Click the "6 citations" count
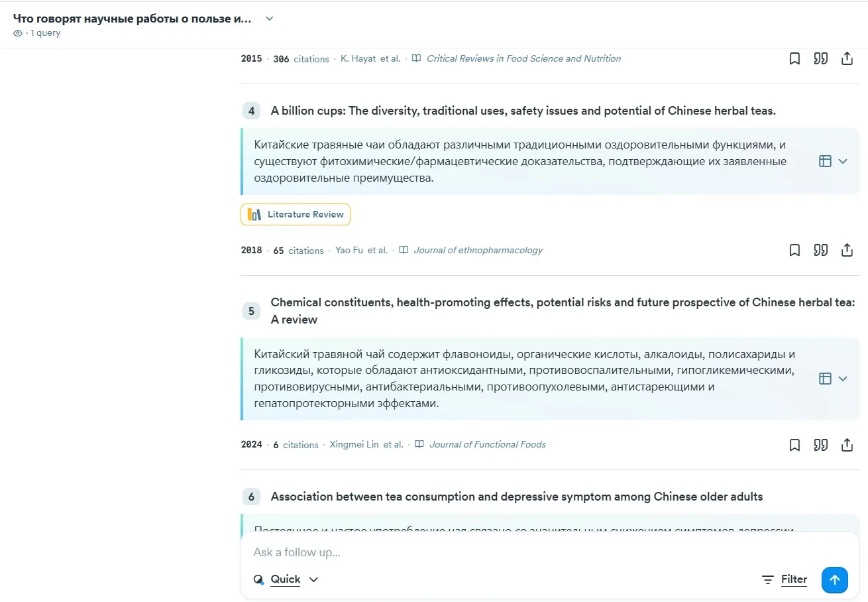This screenshot has height=602, width=868. 296,444
